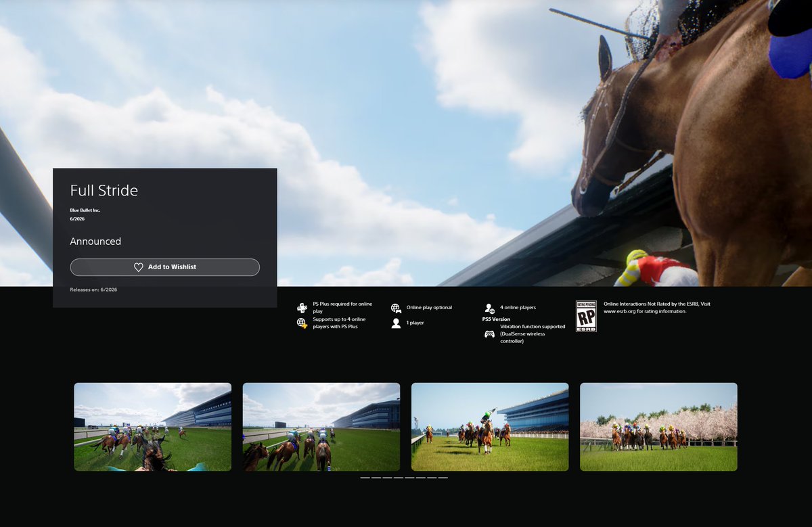This screenshot has height=527, width=812.
Task: Click the 'Online play optional' text
Action: pyautogui.click(x=429, y=308)
